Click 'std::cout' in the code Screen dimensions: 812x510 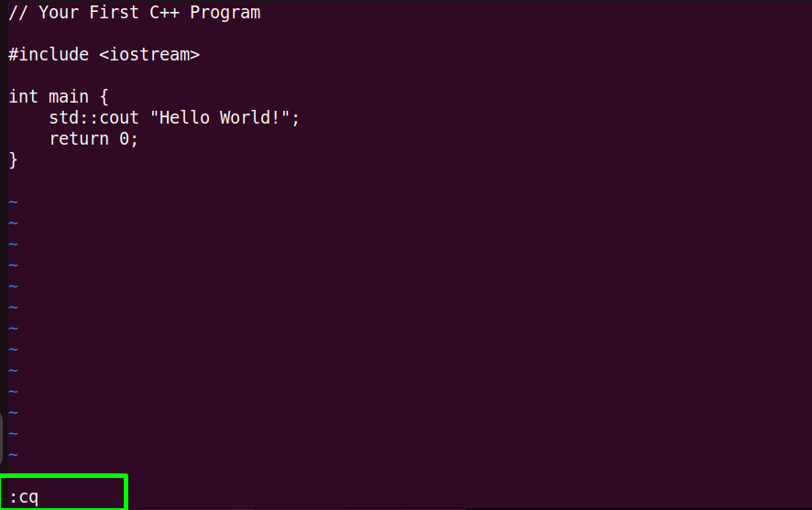pos(93,118)
